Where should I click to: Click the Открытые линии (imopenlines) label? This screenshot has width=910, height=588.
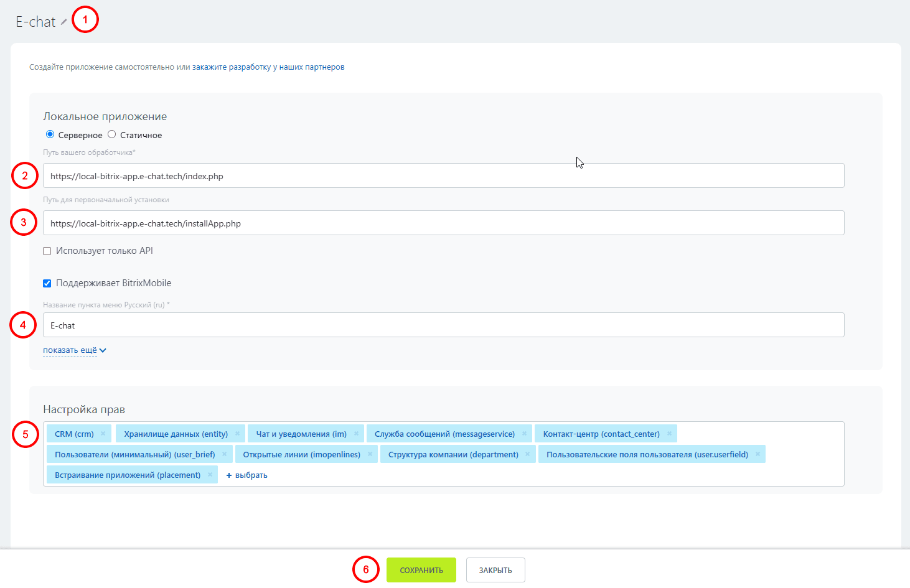tap(302, 454)
